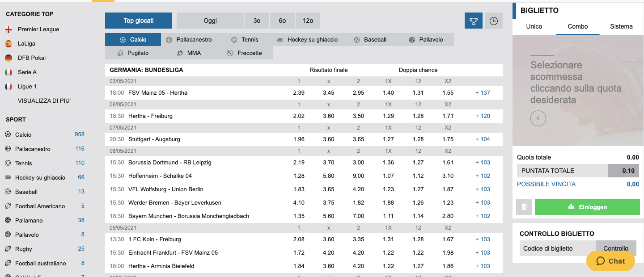Open the Hockey su ghiaccio tab
This screenshot has height=277, width=644.
click(307, 40)
